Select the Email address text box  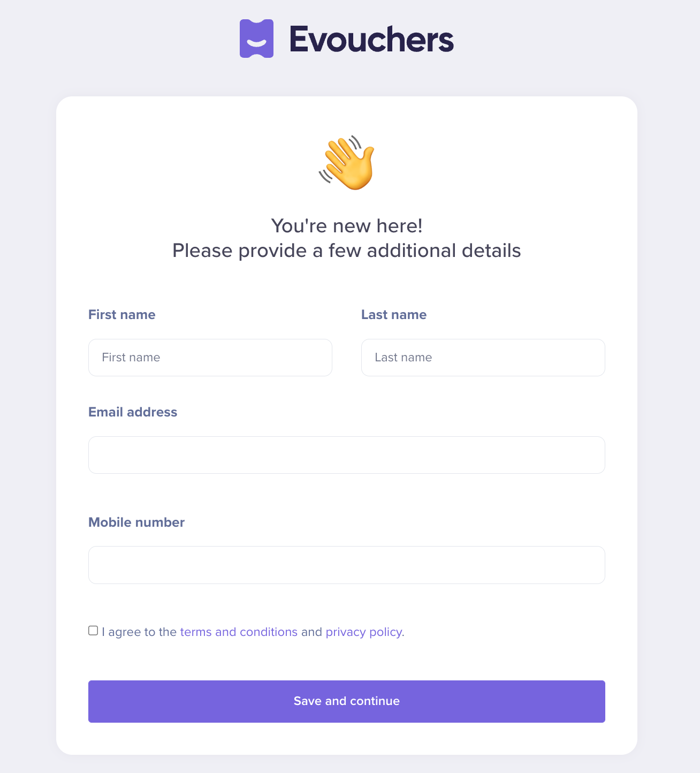[x=347, y=455]
